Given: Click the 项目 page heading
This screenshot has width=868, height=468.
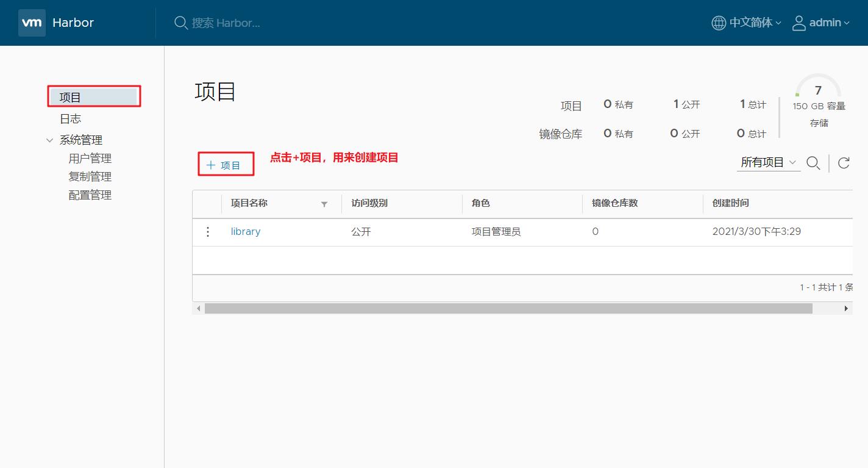Looking at the screenshot, I should pos(215,92).
